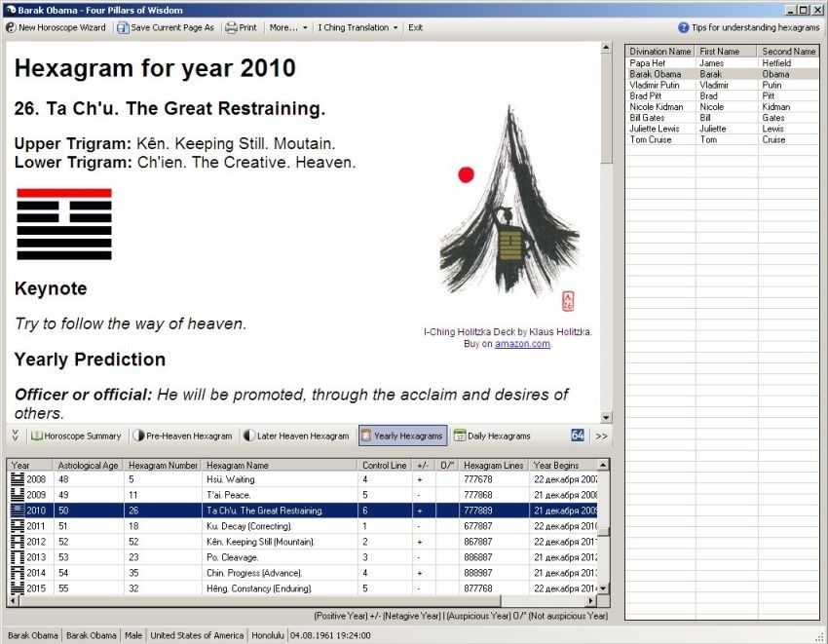
Task: Click the Print printer icon
Action: coord(231,27)
